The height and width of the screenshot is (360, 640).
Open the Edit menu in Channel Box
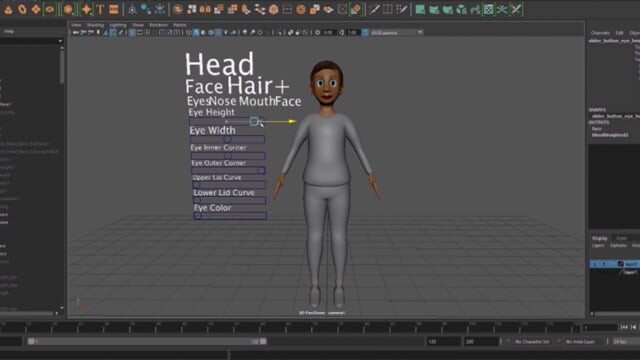(x=619, y=33)
